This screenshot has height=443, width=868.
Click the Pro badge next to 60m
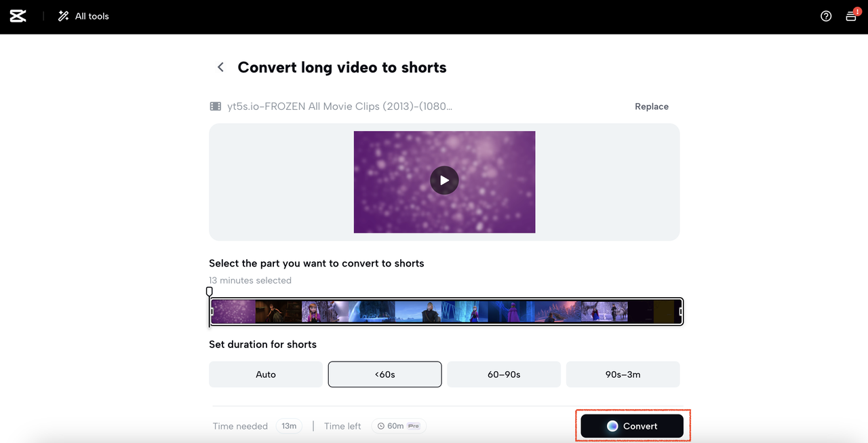(x=414, y=426)
